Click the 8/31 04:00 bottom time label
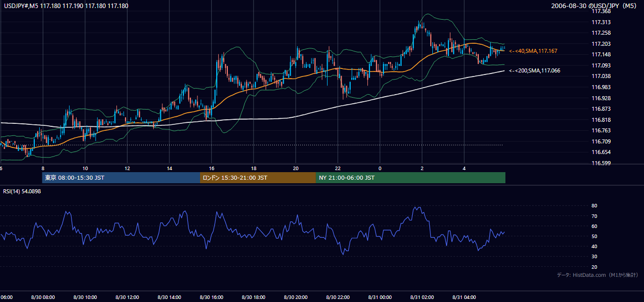The image size is (644, 302). pyautogui.click(x=464, y=297)
